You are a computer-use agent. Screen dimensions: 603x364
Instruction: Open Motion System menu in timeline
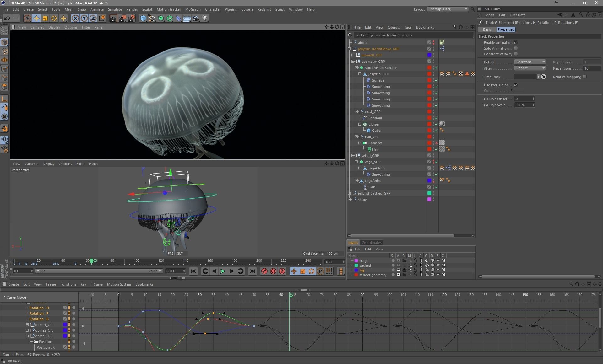point(119,284)
